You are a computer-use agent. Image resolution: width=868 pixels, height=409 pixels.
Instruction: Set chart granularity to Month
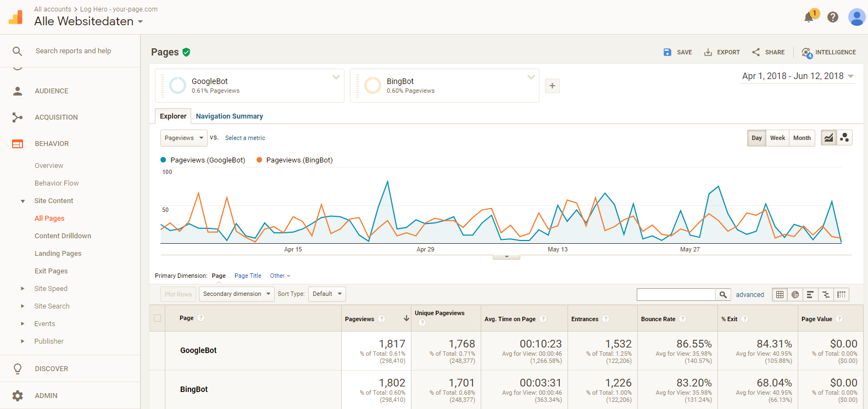(x=802, y=138)
